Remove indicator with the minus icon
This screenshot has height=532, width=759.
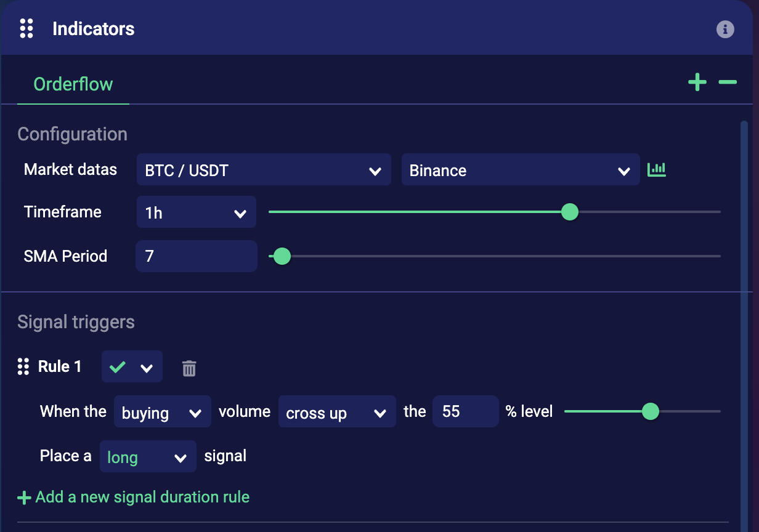point(728,83)
